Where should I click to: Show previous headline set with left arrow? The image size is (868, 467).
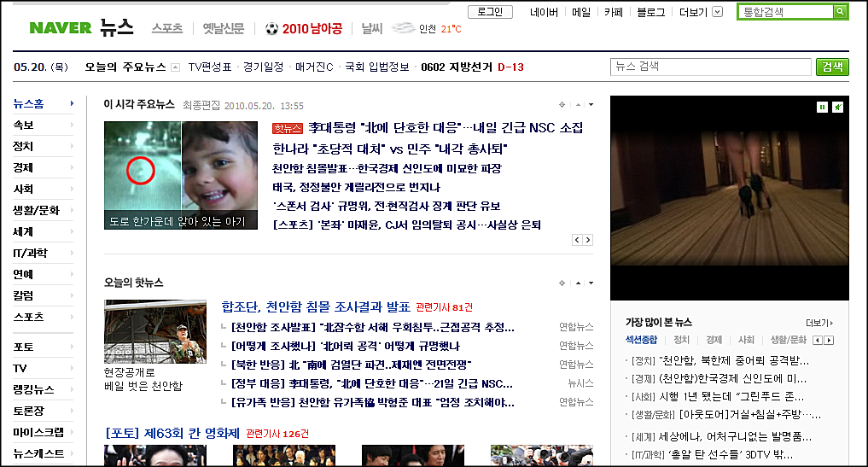(577, 240)
